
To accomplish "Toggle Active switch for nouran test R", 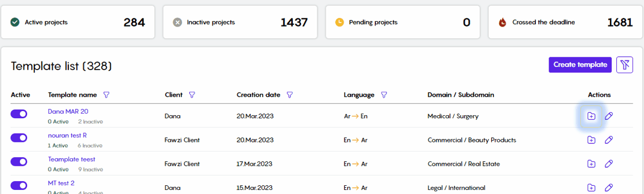I will point(19,138).
